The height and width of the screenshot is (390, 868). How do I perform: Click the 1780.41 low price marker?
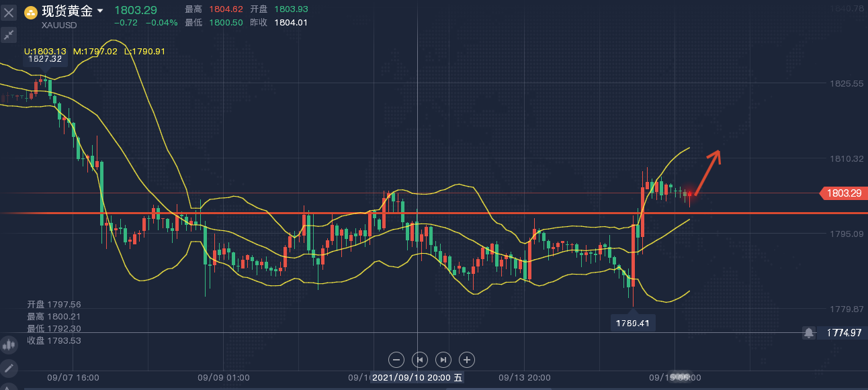click(x=632, y=324)
